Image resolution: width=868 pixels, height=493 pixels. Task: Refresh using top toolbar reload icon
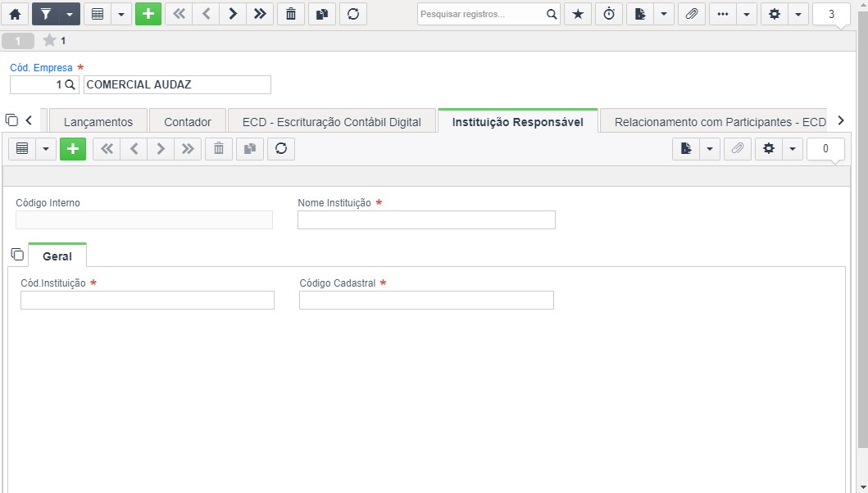click(x=353, y=14)
